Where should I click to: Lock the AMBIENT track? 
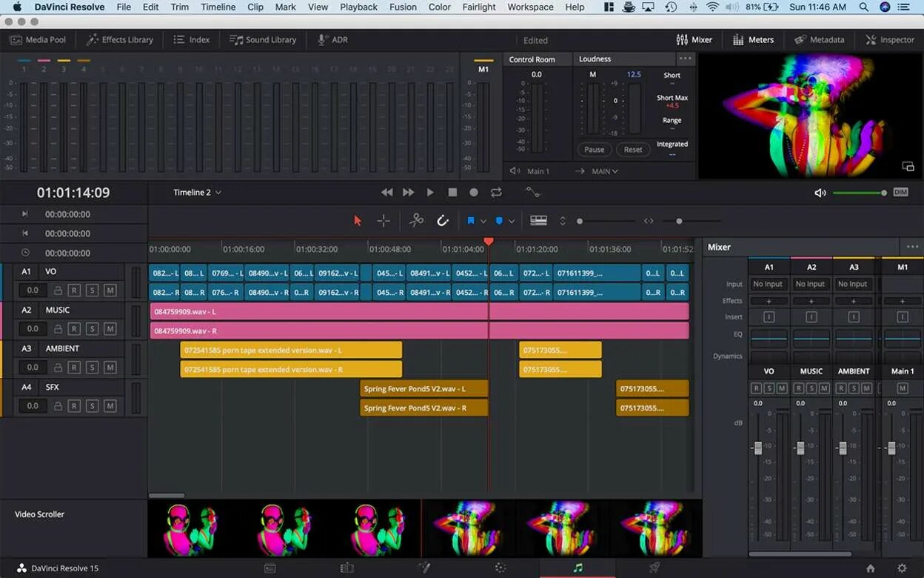click(x=57, y=368)
